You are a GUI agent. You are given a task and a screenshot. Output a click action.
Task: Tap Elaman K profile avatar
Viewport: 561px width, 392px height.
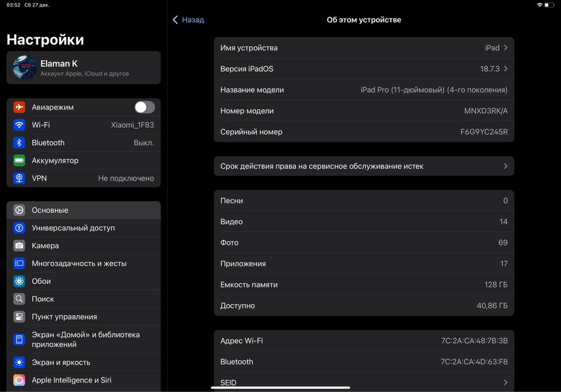pos(25,68)
